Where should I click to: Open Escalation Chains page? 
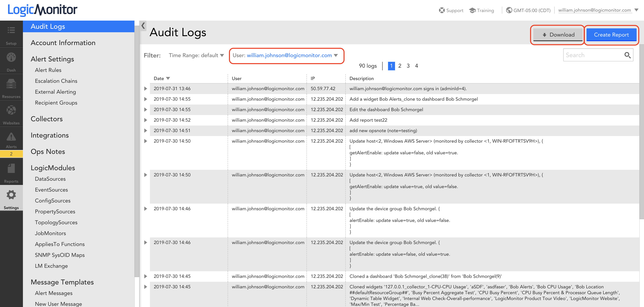(x=56, y=81)
